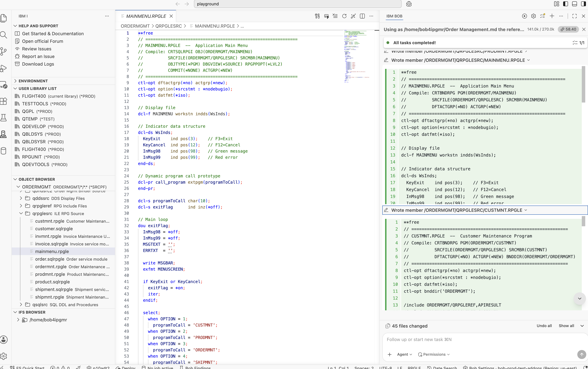The image size is (588, 369).
Task: Open the Search magnifier in the activity bar
Action: coord(3,35)
